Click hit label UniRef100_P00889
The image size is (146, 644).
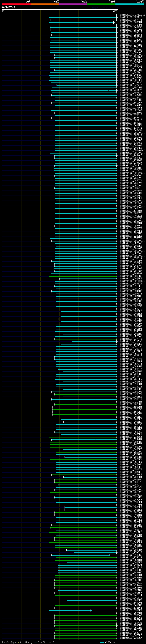131,191
